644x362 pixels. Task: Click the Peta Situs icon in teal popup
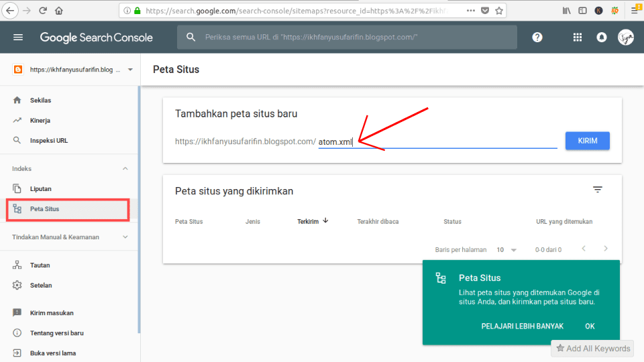click(441, 278)
